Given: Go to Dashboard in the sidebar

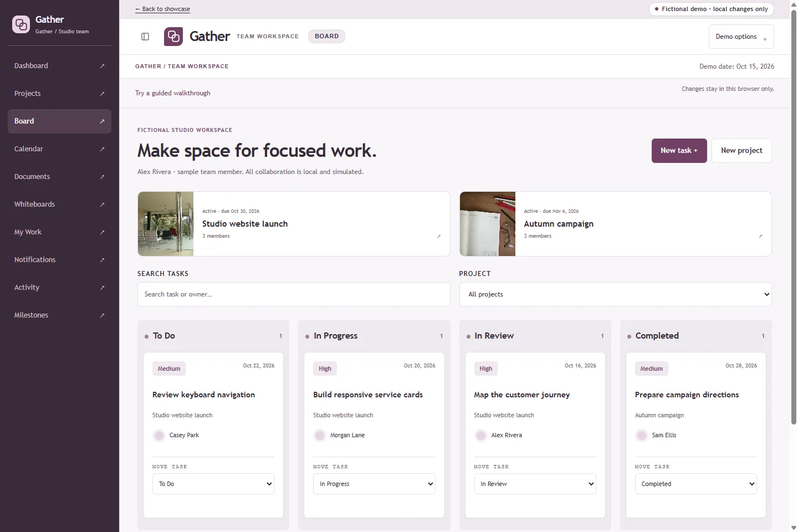Looking at the screenshot, I should (59, 66).
